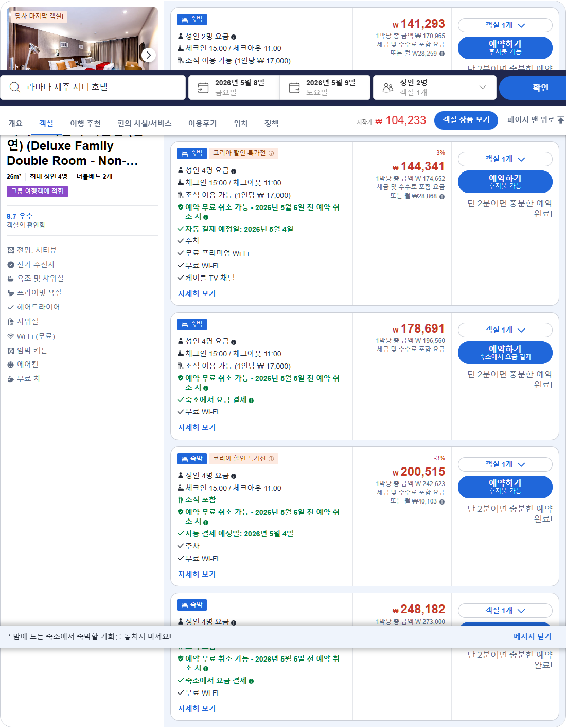Click 예약하기 숙소에서 요금 결제 for ₩178,691
Viewport: 566px width, 728px height.
[x=505, y=353]
